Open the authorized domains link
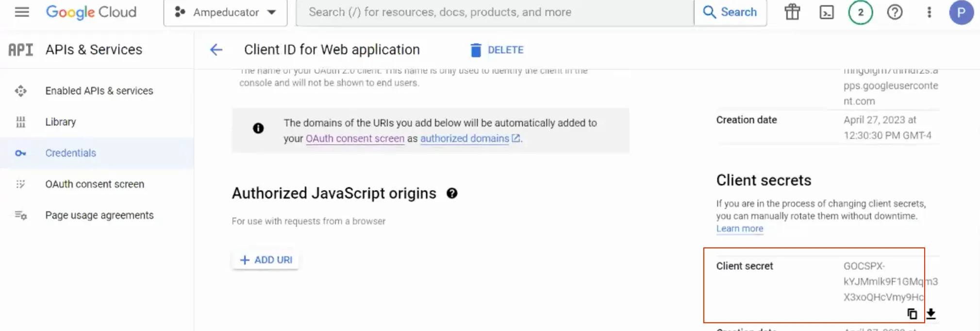The height and width of the screenshot is (331, 980). click(x=470, y=139)
